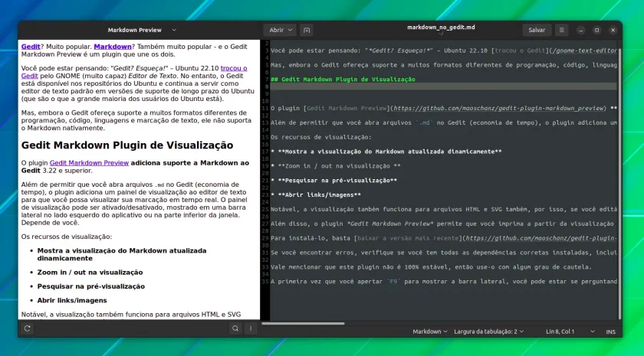644x356 pixels.
Task: Open the Lin 8, Col 1 position dropdown
Action: (x=570, y=332)
